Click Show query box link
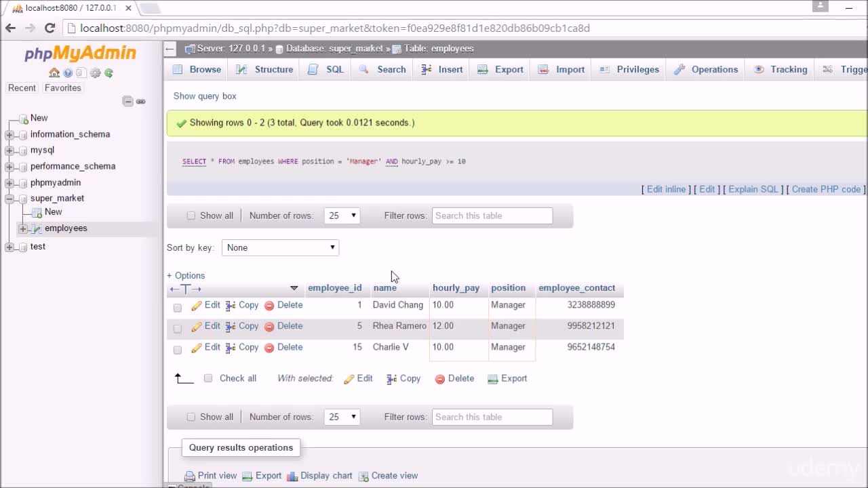Image resolution: width=868 pixels, height=488 pixels. 205,96
